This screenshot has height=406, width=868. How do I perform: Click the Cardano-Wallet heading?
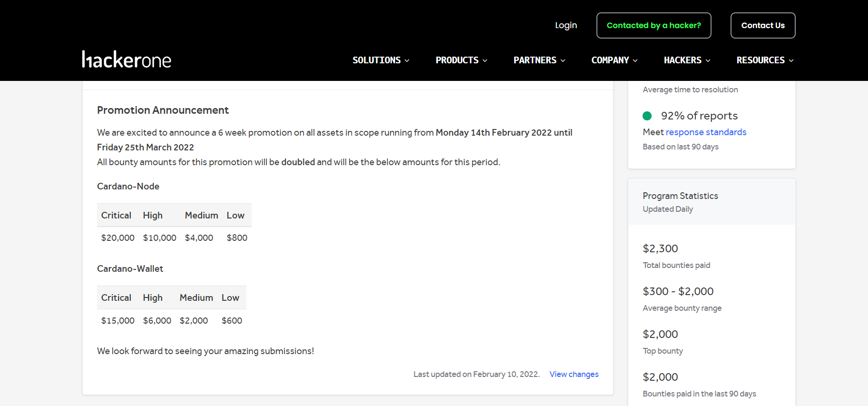point(130,268)
